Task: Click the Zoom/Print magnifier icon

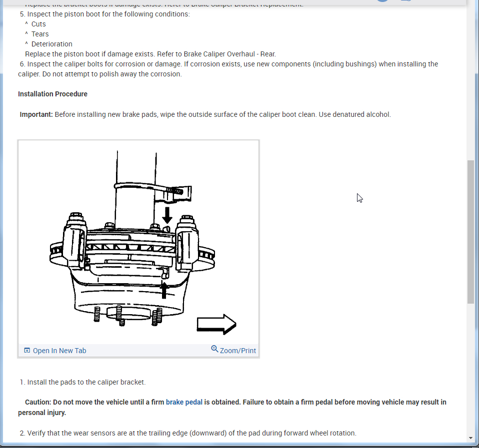Action: click(215, 349)
